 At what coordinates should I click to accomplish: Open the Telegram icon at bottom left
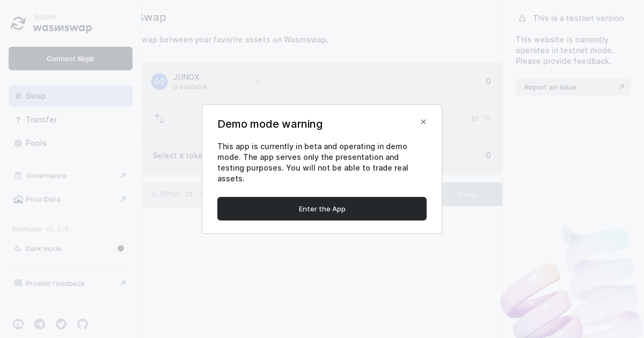(40, 324)
